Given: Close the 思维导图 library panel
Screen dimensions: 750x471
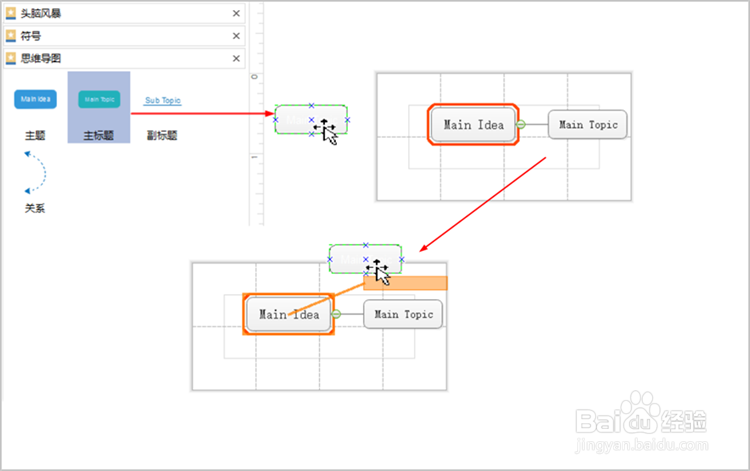Looking at the screenshot, I should [x=236, y=59].
